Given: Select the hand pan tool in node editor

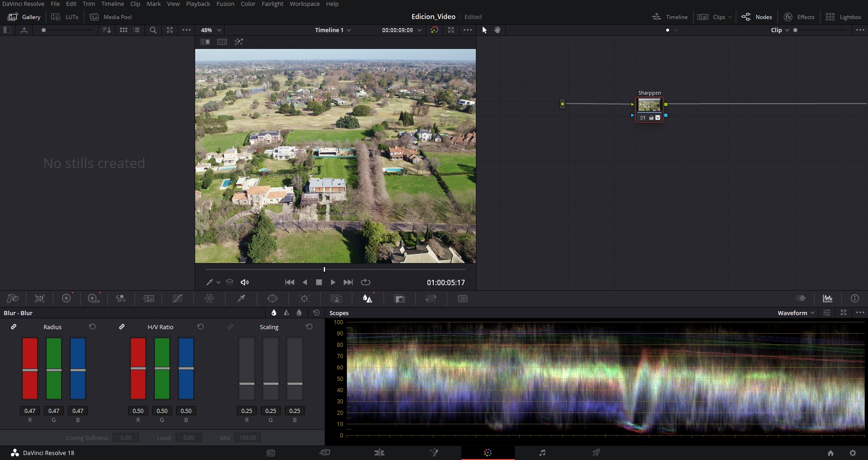Looking at the screenshot, I should pyautogui.click(x=497, y=30).
